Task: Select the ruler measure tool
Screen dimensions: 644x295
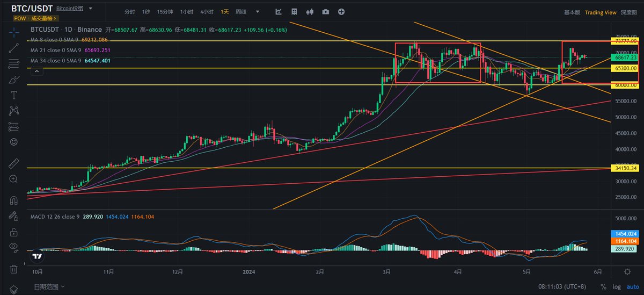Action: point(14,163)
